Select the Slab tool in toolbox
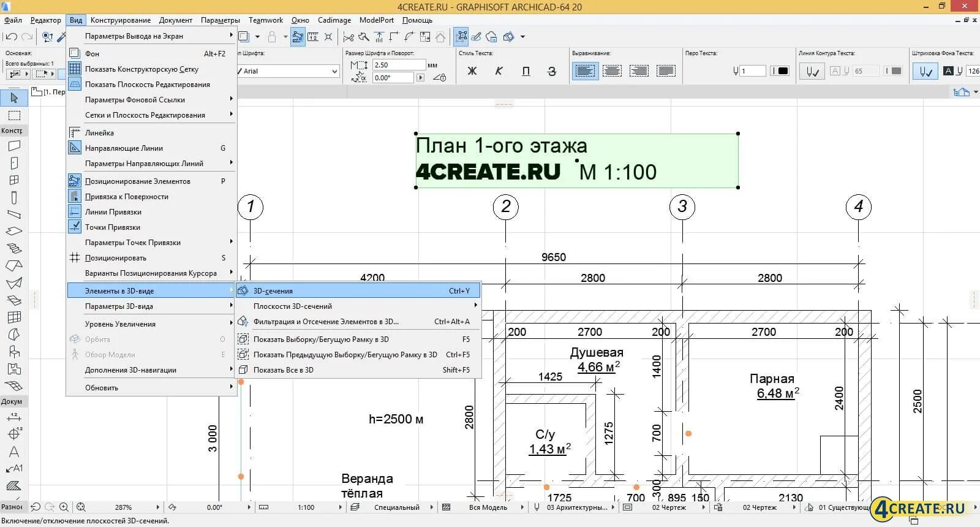This screenshot has width=980, height=527. click(x=13, y=232)
